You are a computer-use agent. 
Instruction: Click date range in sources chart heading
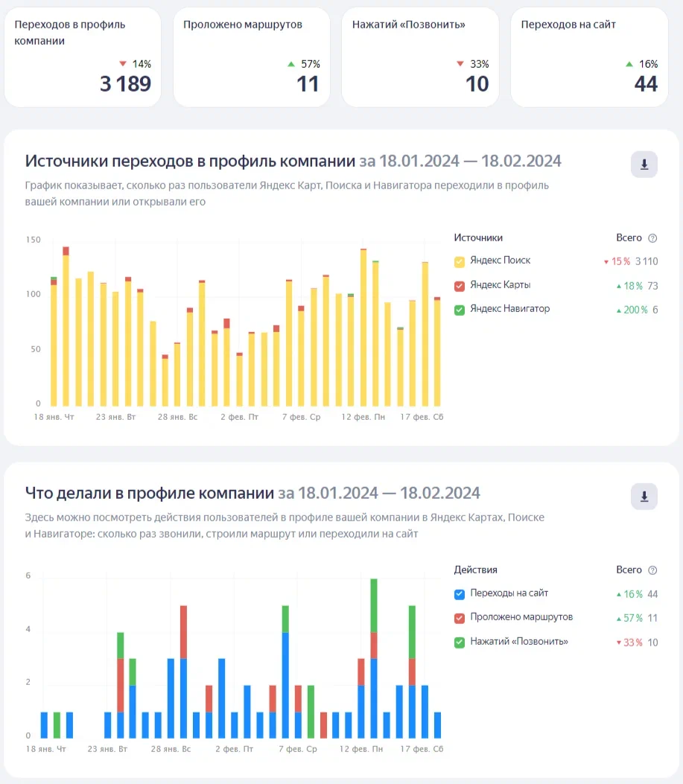[460, 162]
